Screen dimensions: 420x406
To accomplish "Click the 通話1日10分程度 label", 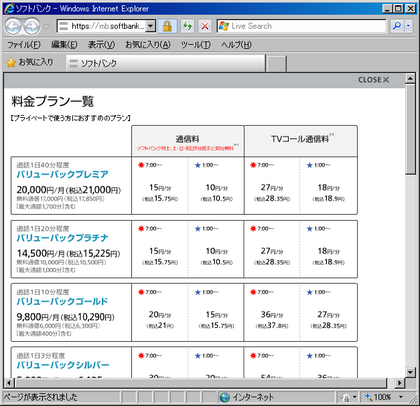I will (43, 292).
